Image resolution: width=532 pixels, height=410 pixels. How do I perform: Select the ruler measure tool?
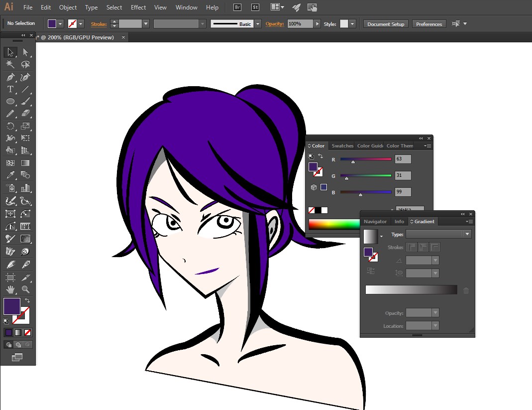[x=25, y=226]
